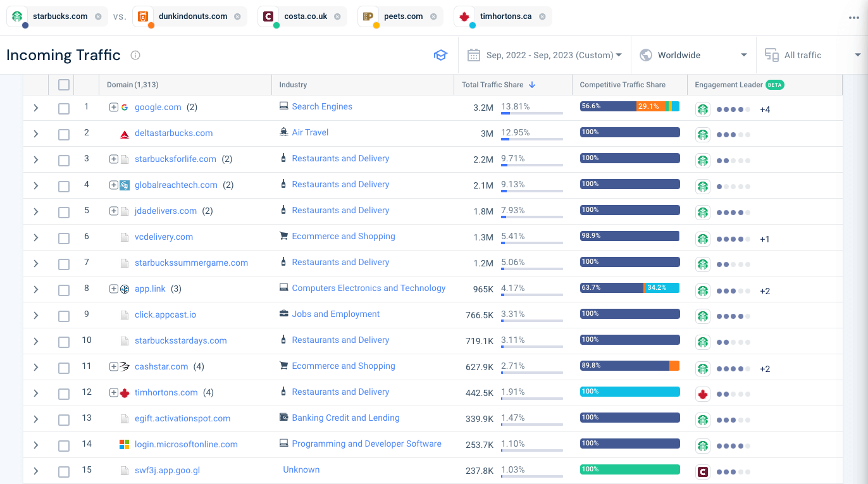
Task: Click the devices icon beside All traffic
Action: (x=771, y=55)
